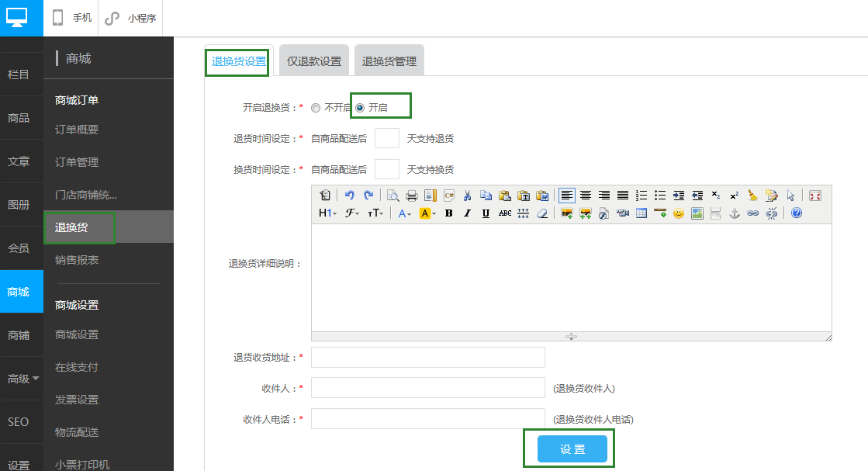Remove formatting with the eraser icon
This screenshot has height=471, width=868.
(x=542, y=213)
